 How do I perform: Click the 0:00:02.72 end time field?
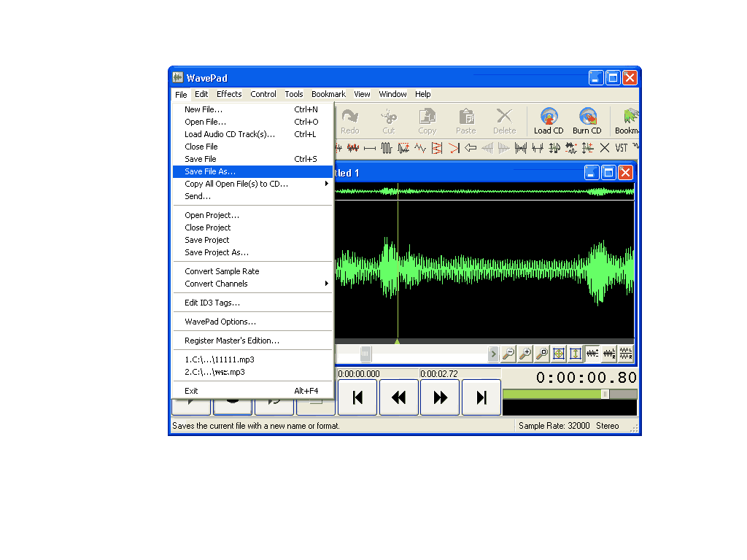tap(460, 374)
